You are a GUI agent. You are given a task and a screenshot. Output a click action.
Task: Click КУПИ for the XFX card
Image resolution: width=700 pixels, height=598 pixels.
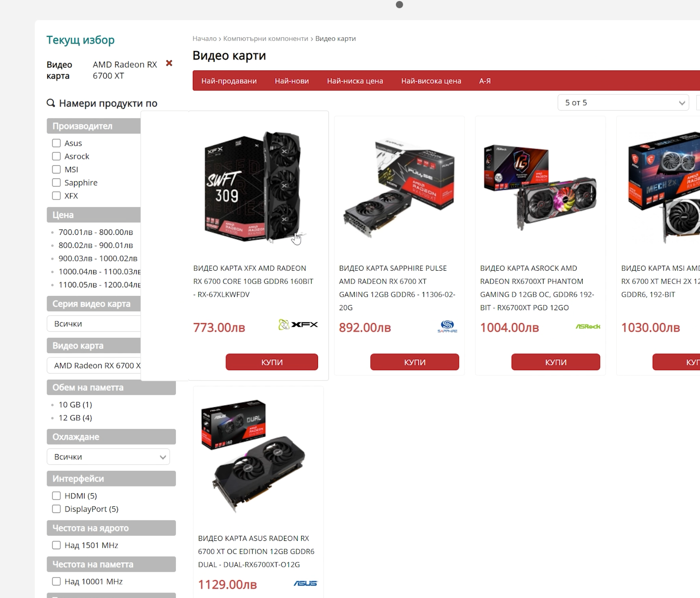pyautogui.click(x=272, y=362)
